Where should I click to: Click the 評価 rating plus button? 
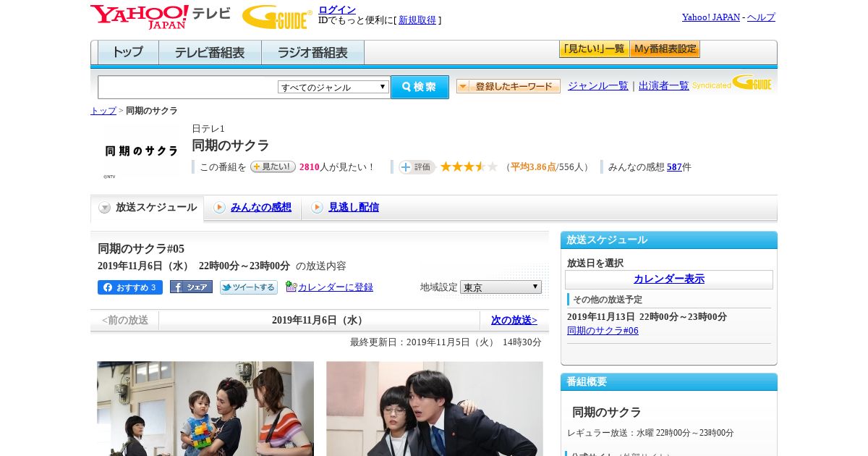tap(417, 167)
